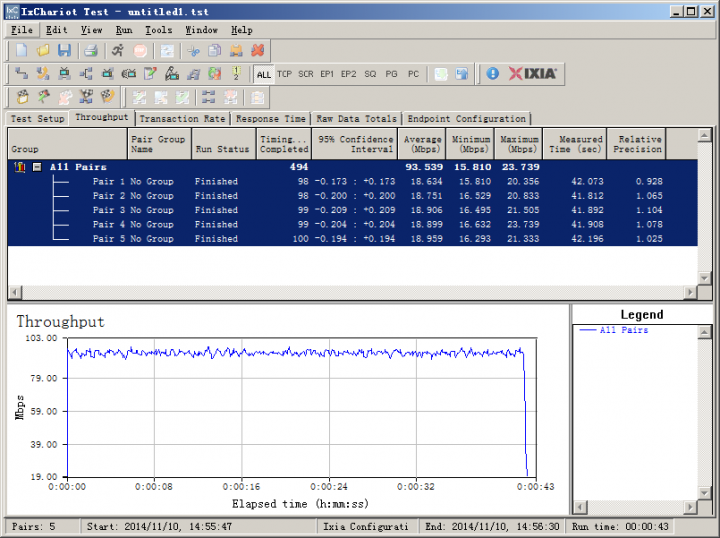
Task: Click the Maximum (Mbps) column header
Action: [519, 144]
